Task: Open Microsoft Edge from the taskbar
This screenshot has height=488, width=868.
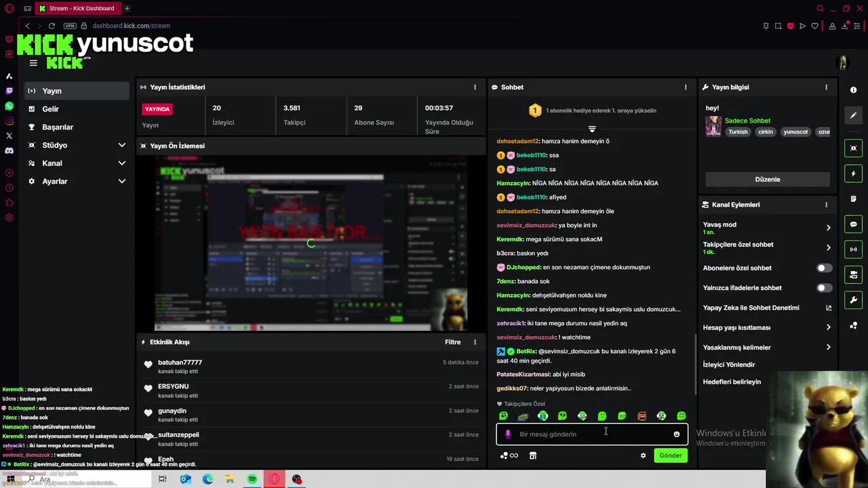Action: click(x=208, y=479)
